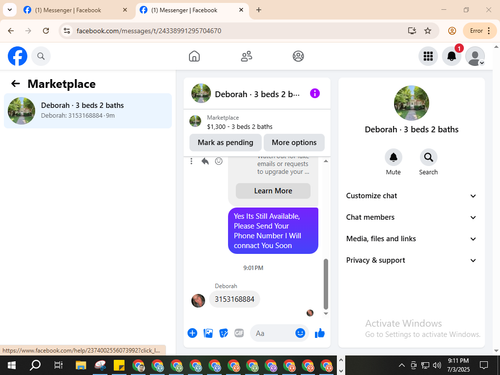Bookmark page with star icon
This screenshot has width=500, height=375.
(428, 31)
